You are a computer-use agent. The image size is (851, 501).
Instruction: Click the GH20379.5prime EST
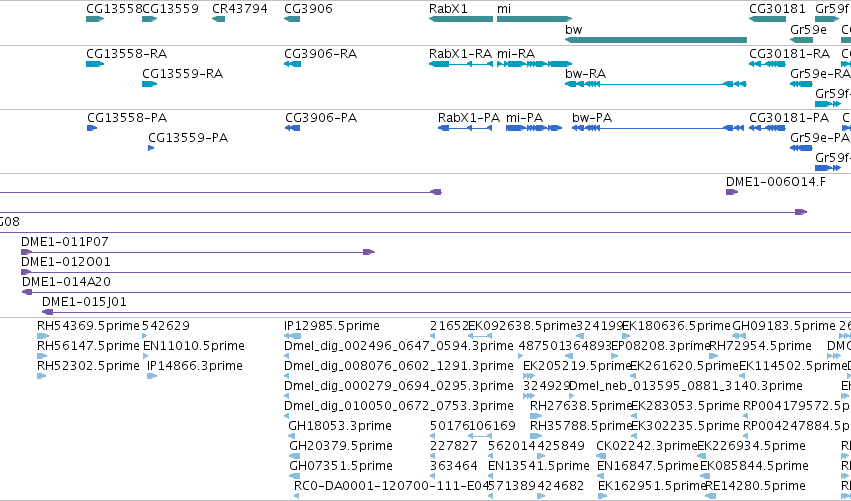(294, 456)
